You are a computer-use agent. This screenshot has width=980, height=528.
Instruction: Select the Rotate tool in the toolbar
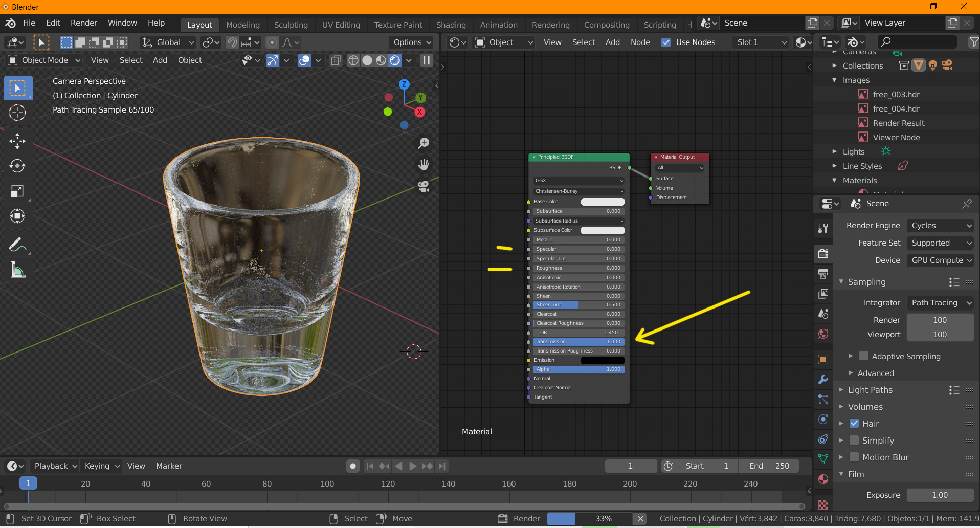point(17,166)
